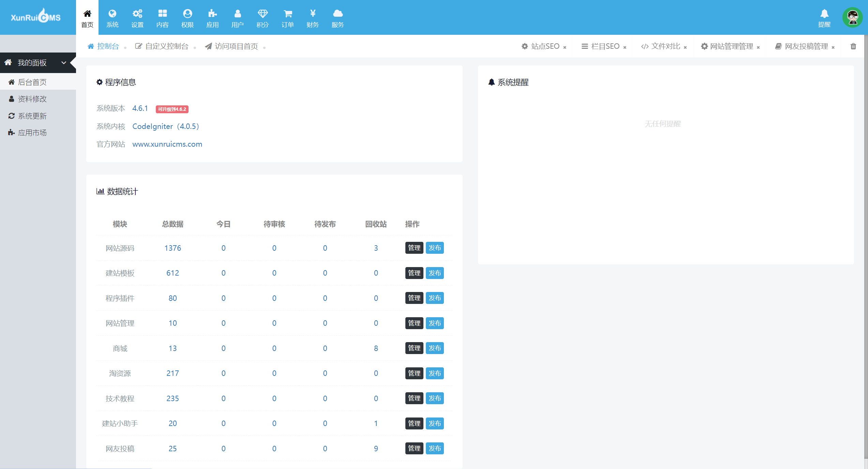Screen dimensions: 868x469
Task: Collapse the 我的面板 sidebar section
Action: point(38,63)
